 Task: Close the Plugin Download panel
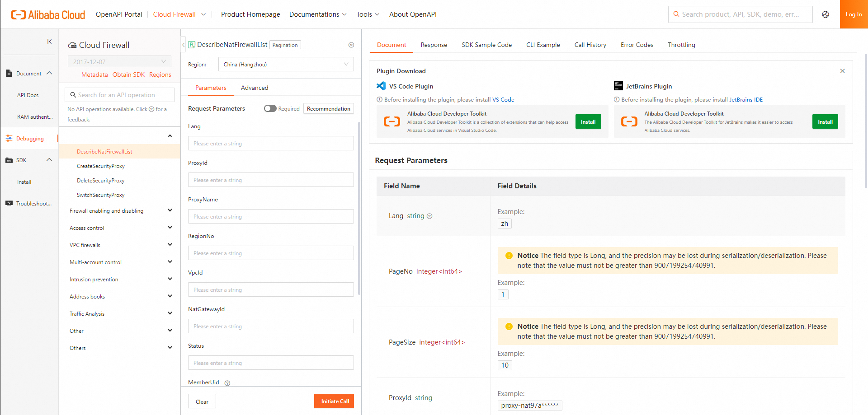[843, 71]
